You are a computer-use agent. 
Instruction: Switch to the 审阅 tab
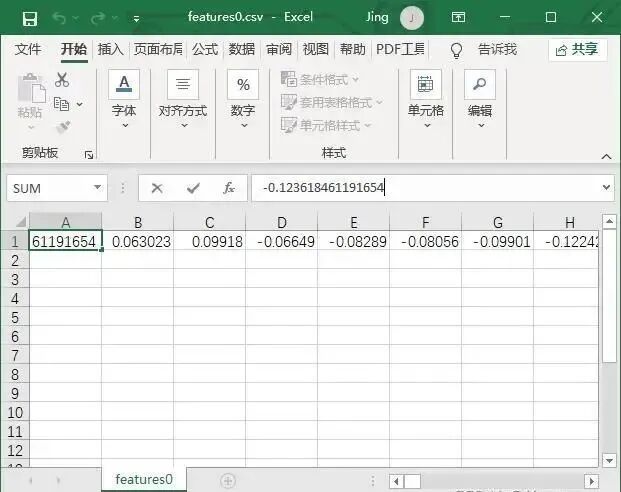pos(279,50)
